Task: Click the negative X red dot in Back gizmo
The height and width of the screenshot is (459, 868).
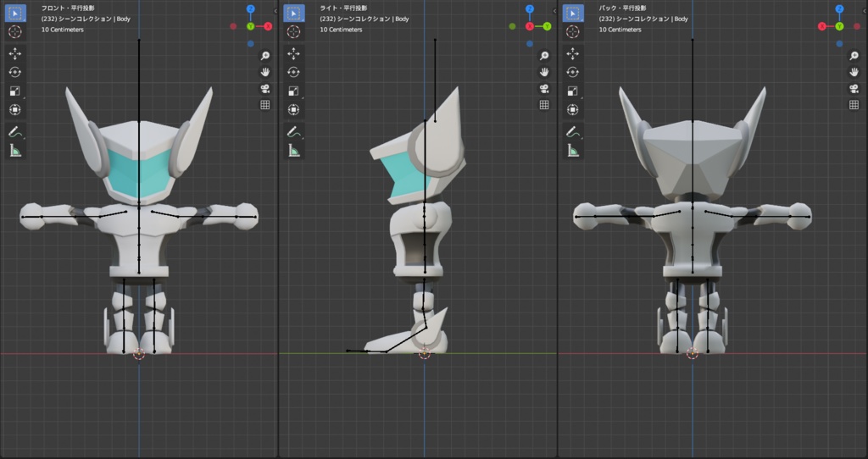Action: pos(857,26)
